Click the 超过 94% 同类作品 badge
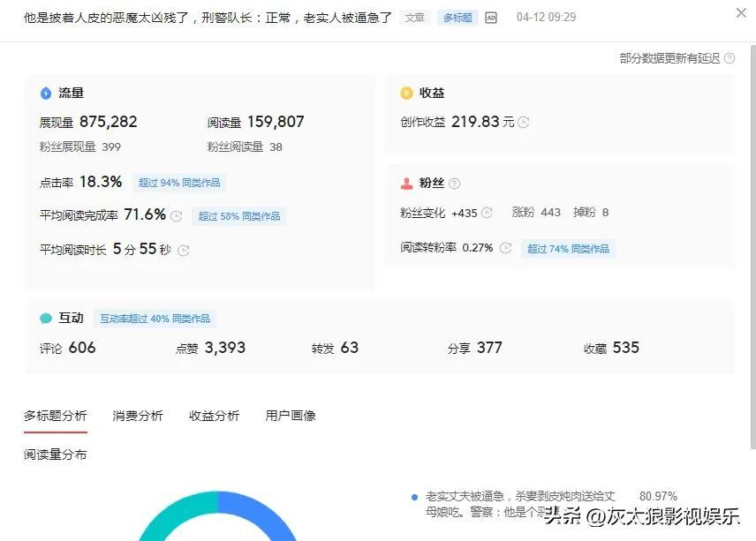 click(179, 183)
